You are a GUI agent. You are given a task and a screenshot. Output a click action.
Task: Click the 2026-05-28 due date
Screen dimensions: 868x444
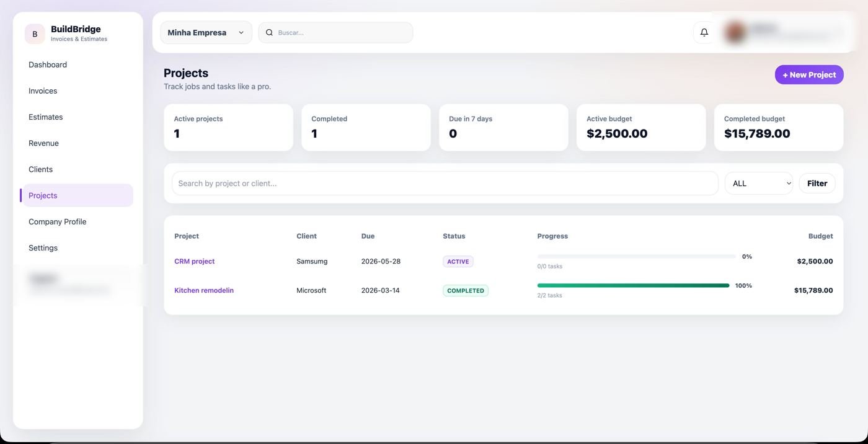pos(381,261)
